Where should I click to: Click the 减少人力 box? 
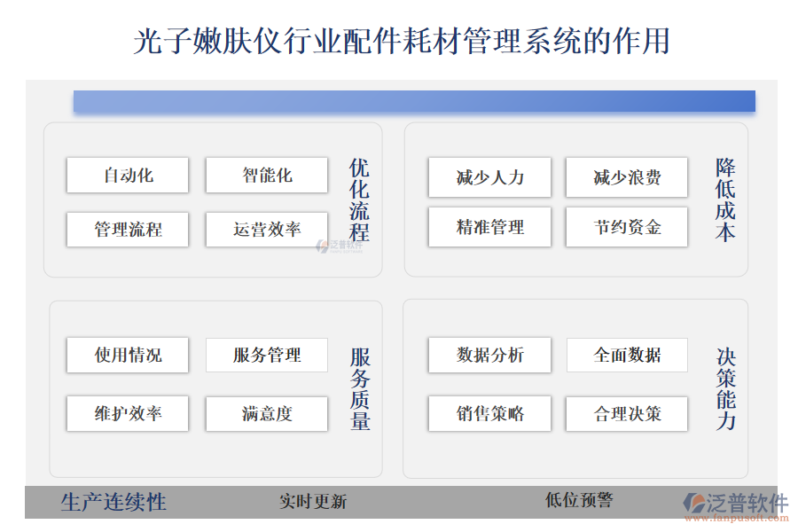[x=489, y=176]
